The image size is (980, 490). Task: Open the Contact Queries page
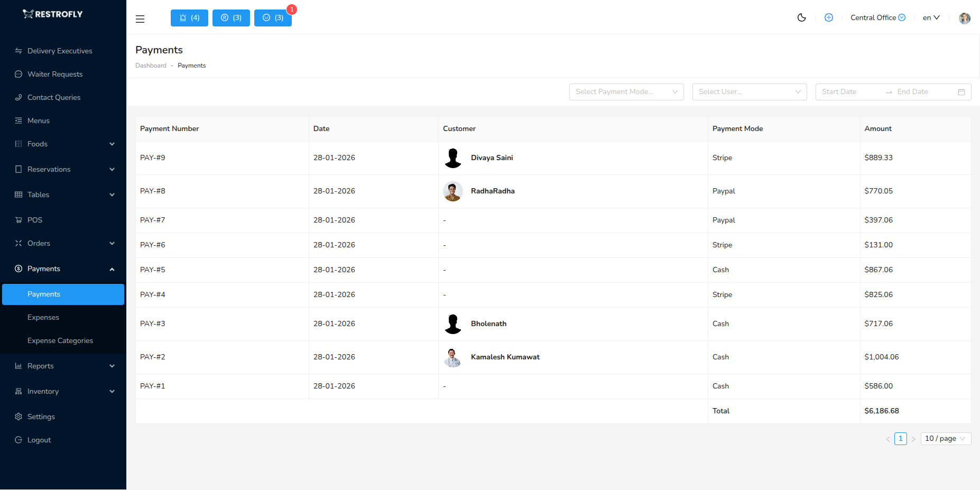(53, 97)
